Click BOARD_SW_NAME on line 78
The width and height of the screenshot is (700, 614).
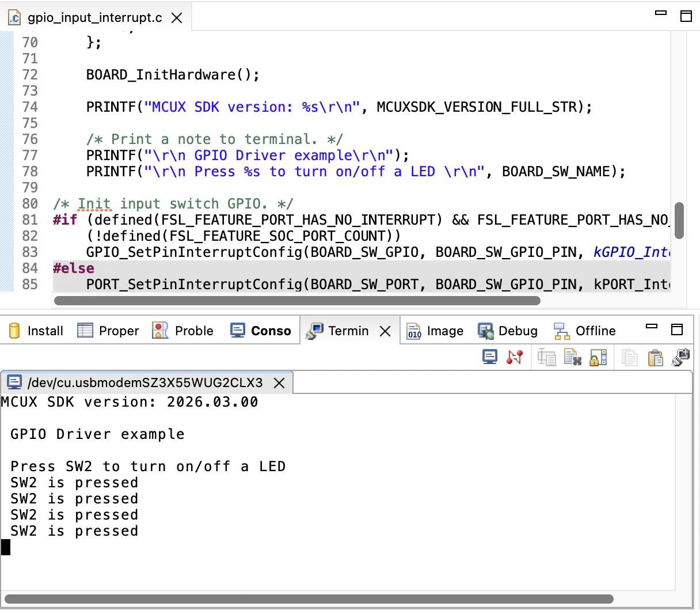point(556,172)
